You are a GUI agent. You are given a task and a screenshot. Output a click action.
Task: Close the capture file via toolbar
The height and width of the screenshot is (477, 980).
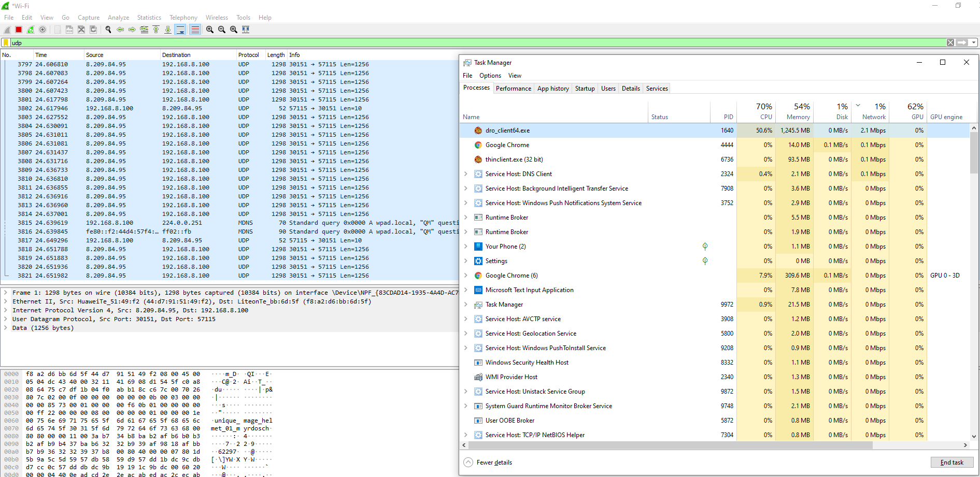tap(81, 30)
